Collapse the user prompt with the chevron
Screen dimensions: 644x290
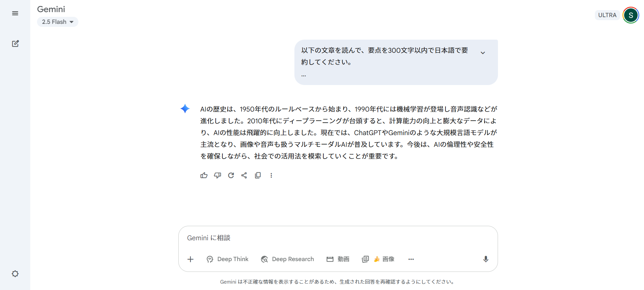click(x=483, y=52)
